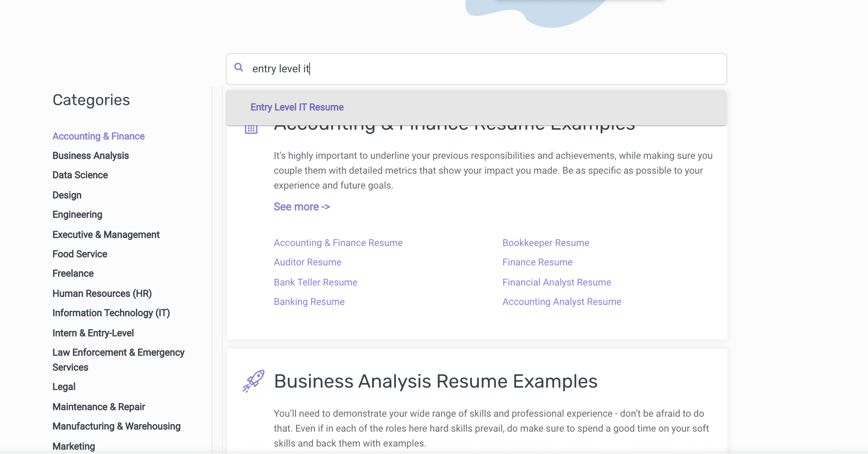Click the Banking Resume link
This screenshot has width=868, height=454.
tap(310, 302)
